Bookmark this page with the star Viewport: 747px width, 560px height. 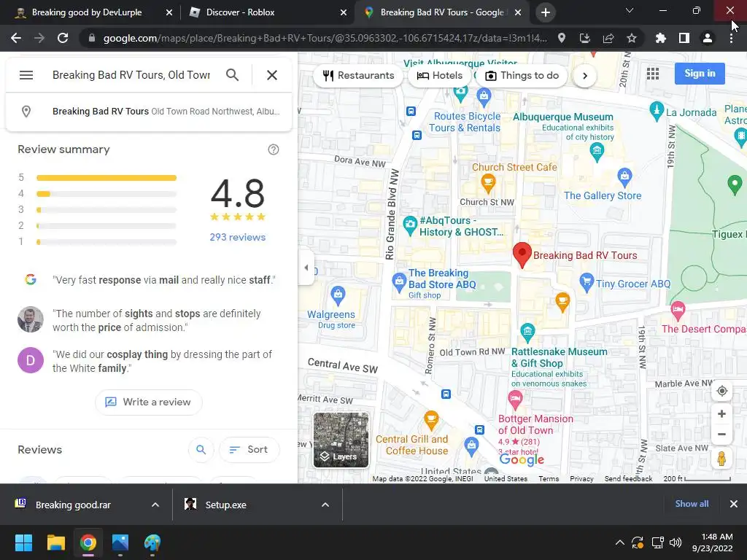click(632, 38)
